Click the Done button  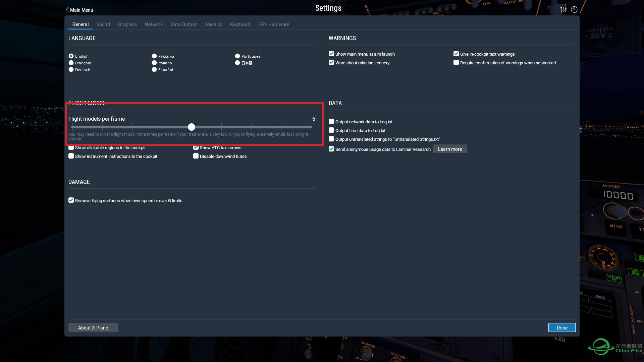[562, 327]
